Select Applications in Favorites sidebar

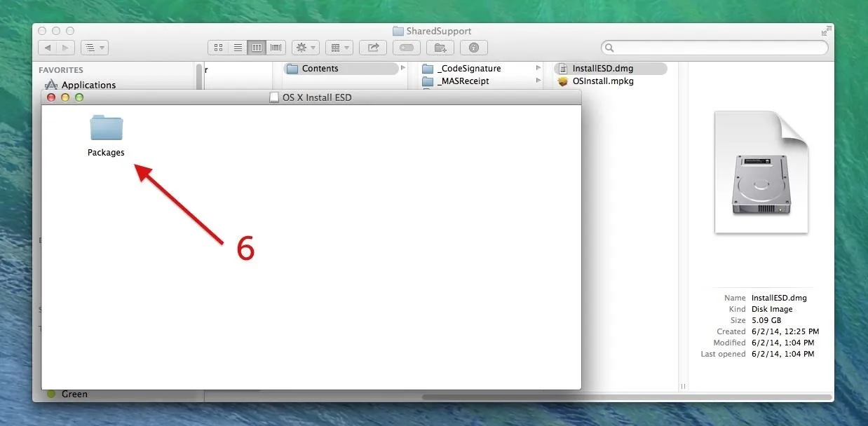(88, 85)
